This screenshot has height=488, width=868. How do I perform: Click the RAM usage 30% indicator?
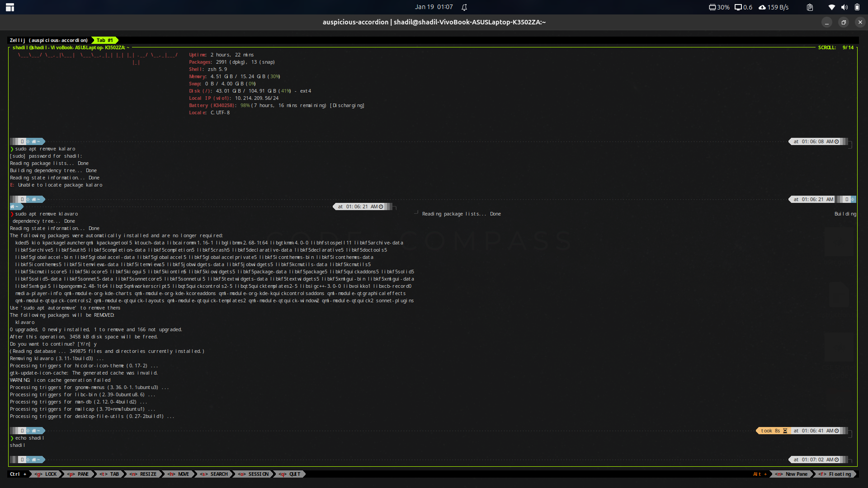[719, 7]
